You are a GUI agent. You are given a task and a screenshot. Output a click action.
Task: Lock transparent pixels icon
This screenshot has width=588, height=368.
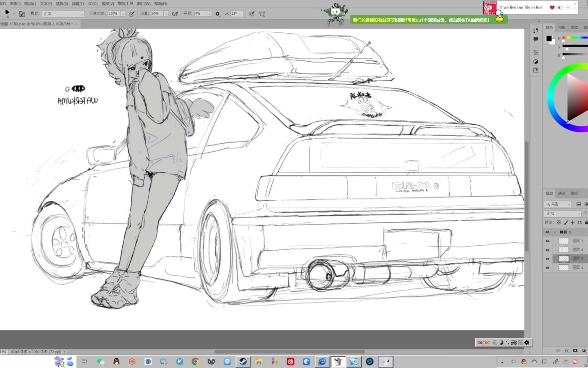559,223
